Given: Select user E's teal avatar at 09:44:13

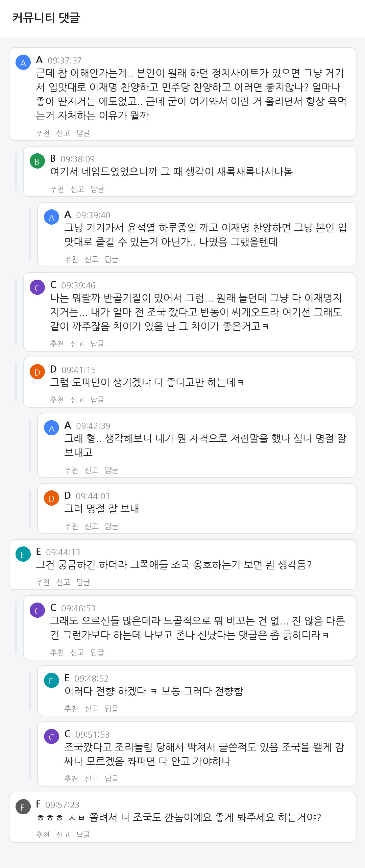Looking at the screenshot, I should pos(23,554).
